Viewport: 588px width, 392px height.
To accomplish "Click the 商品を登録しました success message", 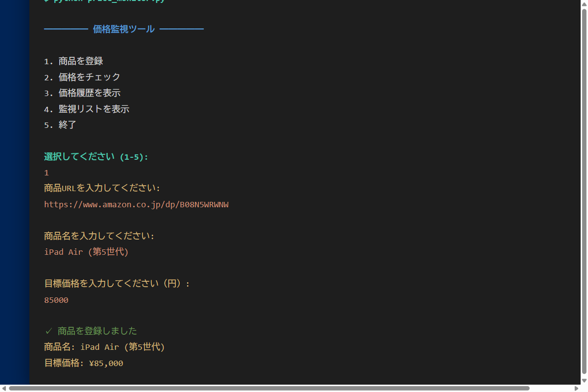I will coord(97,331).
